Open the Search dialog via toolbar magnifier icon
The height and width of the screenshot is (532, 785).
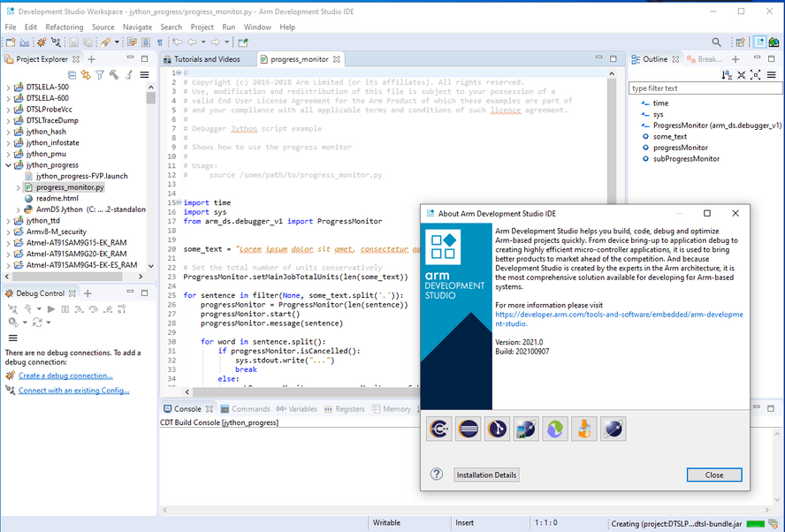718,42
